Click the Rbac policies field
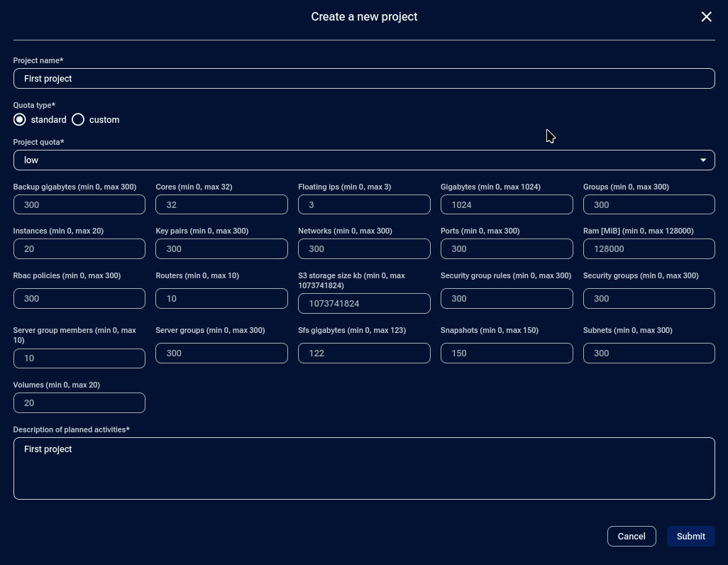 (x=79, y=299)
